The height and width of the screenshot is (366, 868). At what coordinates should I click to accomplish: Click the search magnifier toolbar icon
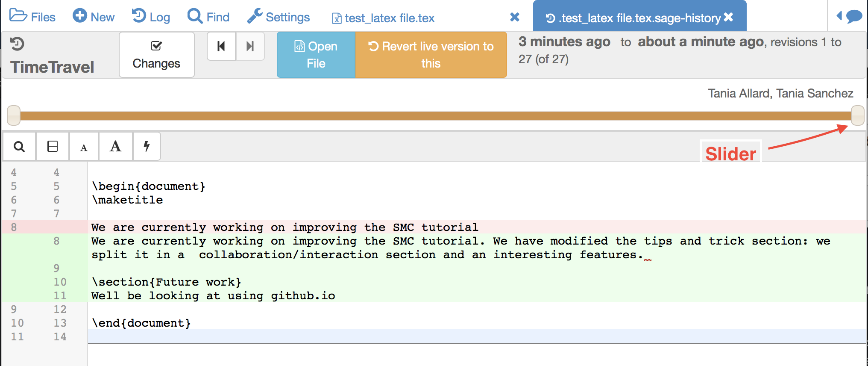tap(19, 147)
